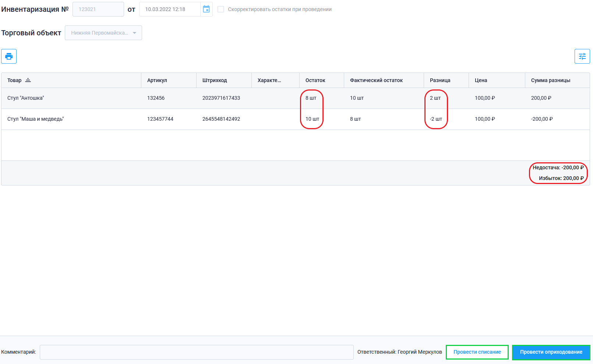Select row Стул "Антошка"
593x364 pixels.
pos(296,98)
